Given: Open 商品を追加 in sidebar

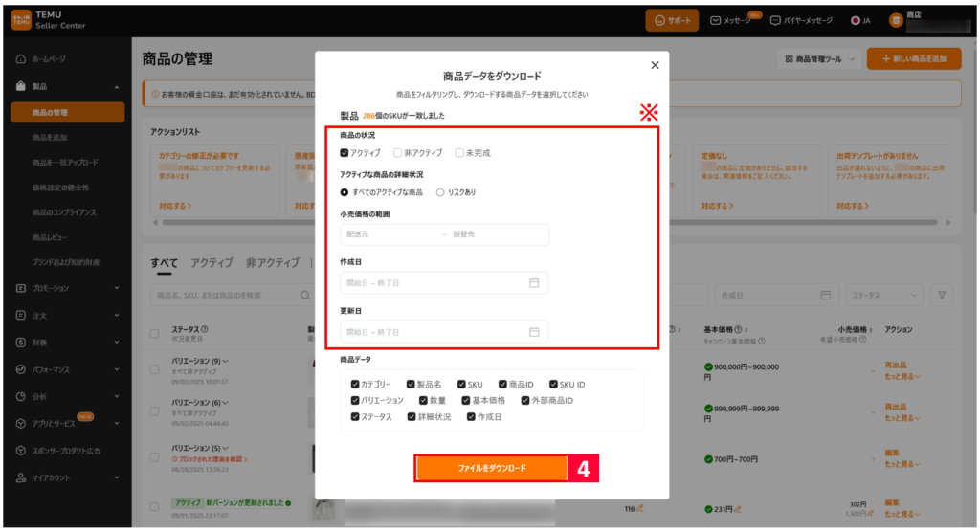Looking at the screenshot, I should [x=50, y=138].
